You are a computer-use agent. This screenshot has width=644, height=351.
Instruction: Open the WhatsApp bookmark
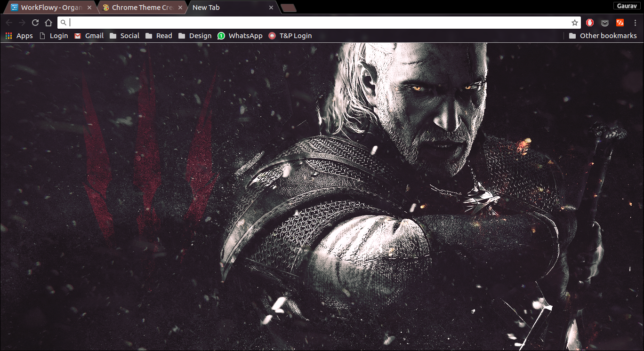pyautogui.click(x=240, y=36)
